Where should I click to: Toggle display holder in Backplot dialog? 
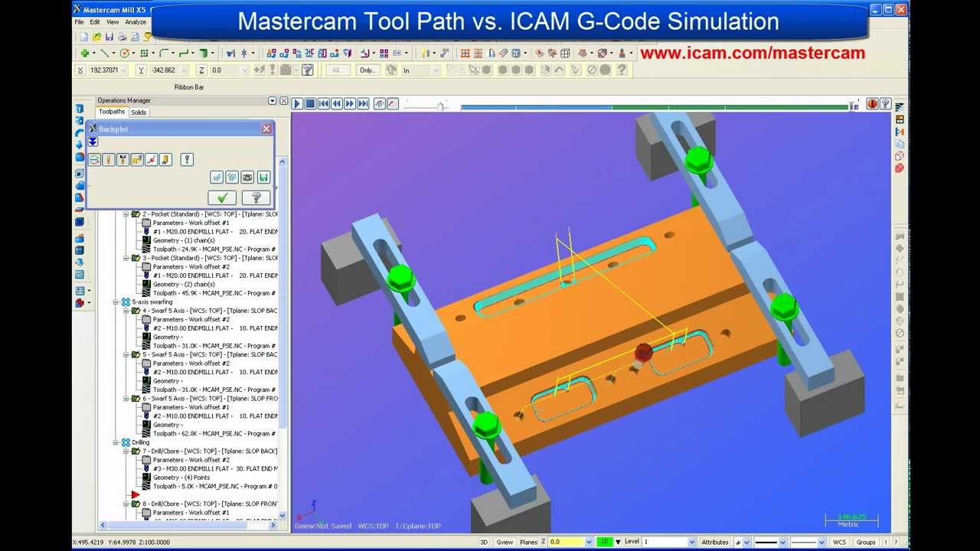pos(122,159)
